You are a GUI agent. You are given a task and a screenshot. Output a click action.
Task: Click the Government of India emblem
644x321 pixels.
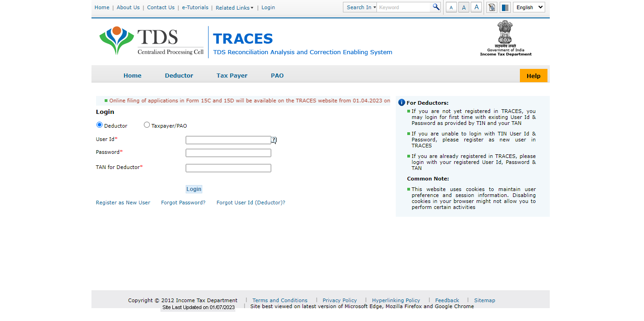505,39
